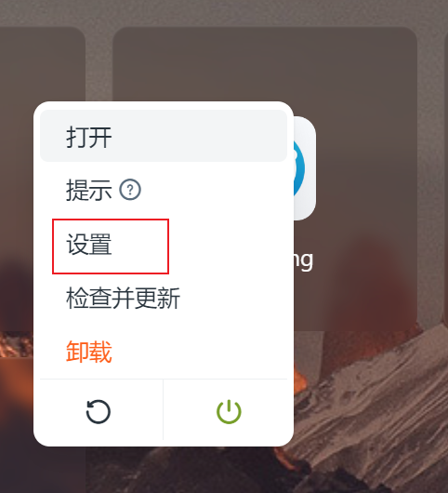Click the wallpaper beneath the left card
The width and height of the screenshot is (448, 493).
16,408
